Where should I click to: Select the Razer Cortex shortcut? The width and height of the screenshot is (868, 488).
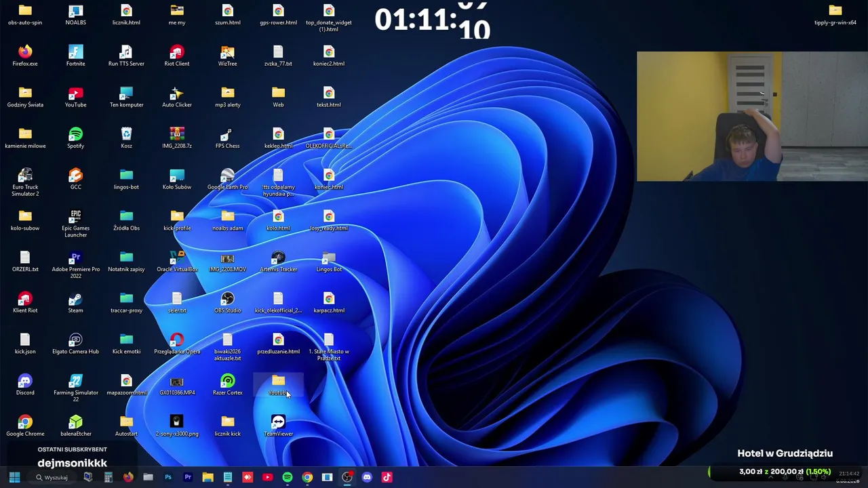click(x=227, y=384)
